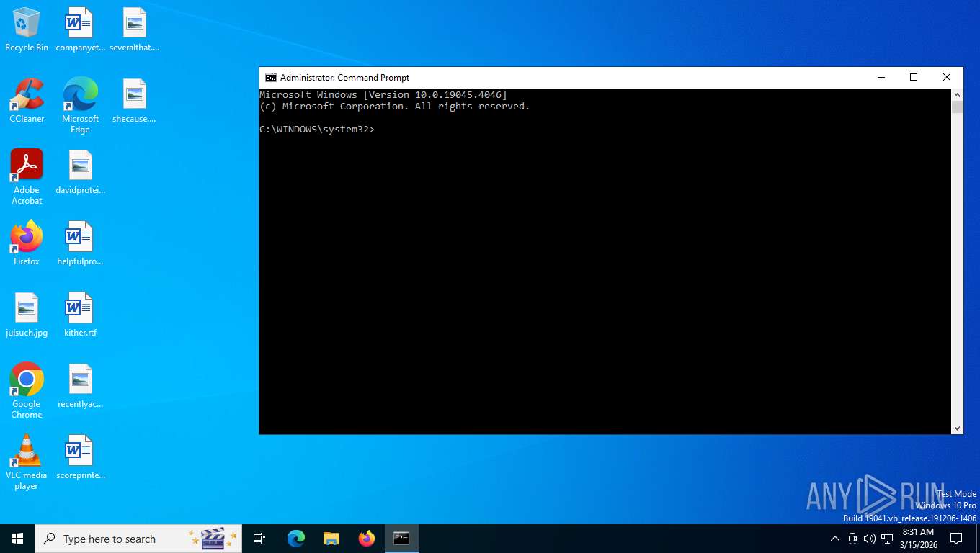This screenshot has height=553, width=980.
Task: Open the volume control tray icon
Action: point(870,539)
